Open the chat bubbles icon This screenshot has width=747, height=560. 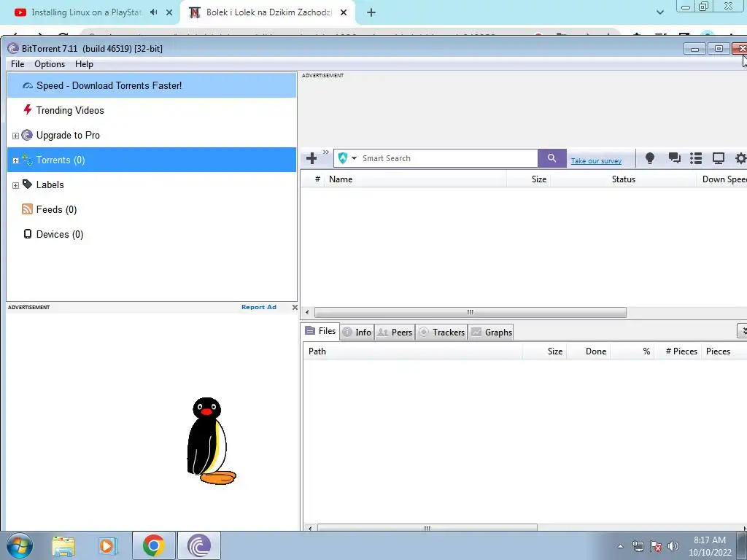click(674, 158)
